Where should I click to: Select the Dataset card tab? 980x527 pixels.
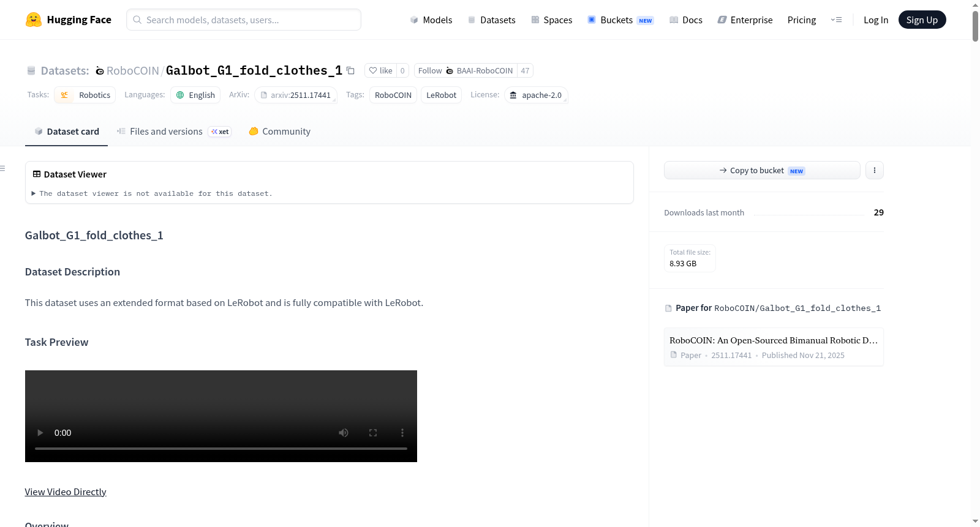click(66, 131)
